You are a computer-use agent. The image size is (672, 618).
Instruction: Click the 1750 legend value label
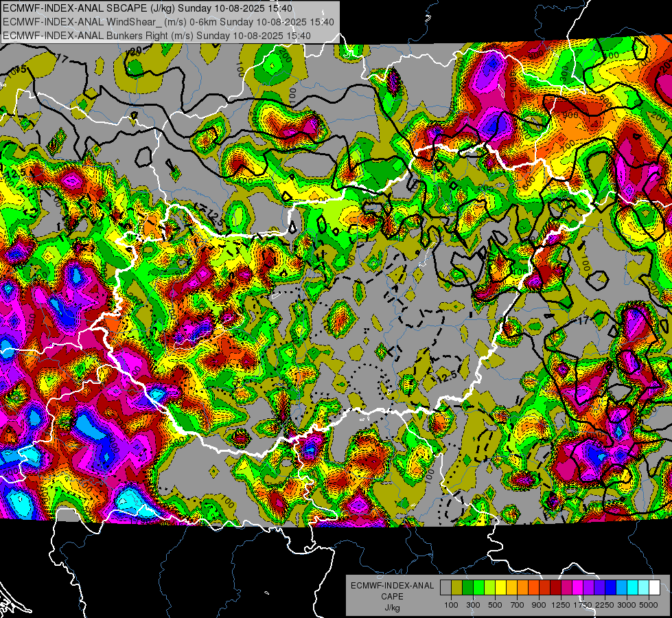click(583, 605)
